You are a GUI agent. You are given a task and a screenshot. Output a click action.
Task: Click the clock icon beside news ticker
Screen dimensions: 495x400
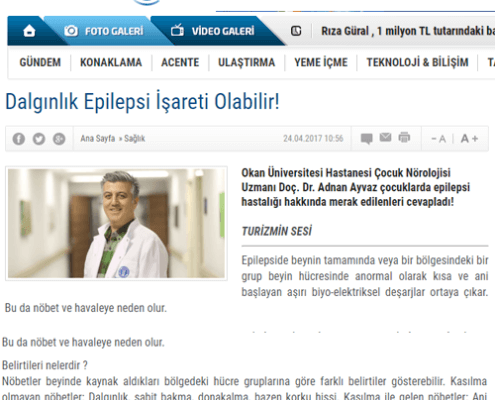pos(296,31)
